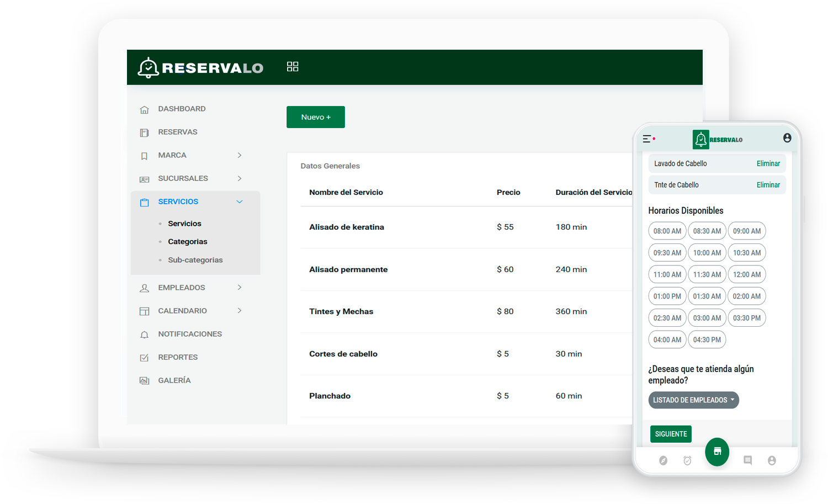828x504 pixels.
Task: Open the LISTADO DE EMPLEADOS dropdown
Action: 693,400
